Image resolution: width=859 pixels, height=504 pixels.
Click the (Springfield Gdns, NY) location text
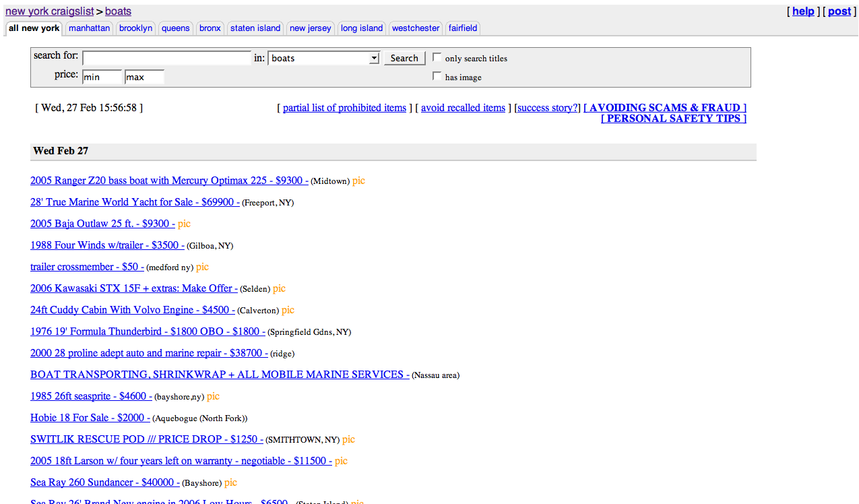coord(309,332)
